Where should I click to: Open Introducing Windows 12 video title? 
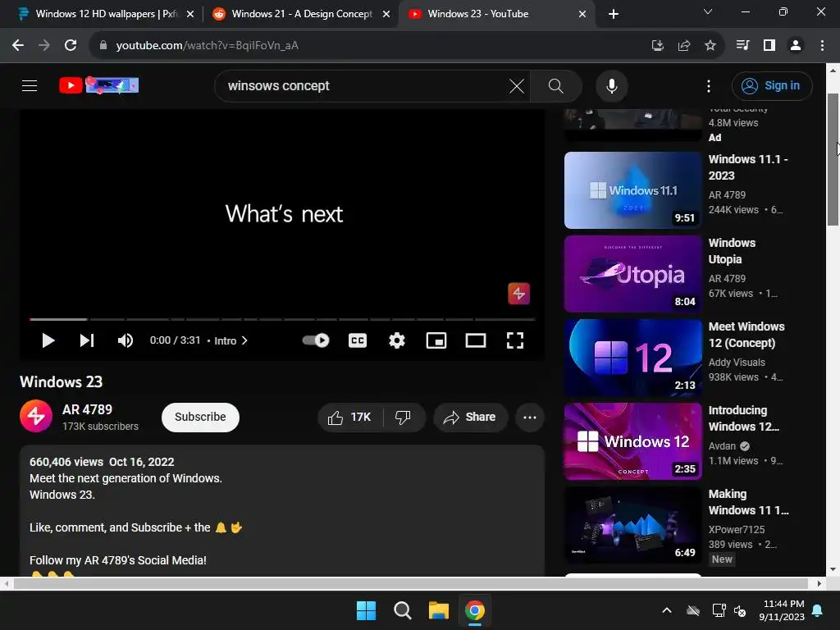pyautogui.click(x=743, y=418)
